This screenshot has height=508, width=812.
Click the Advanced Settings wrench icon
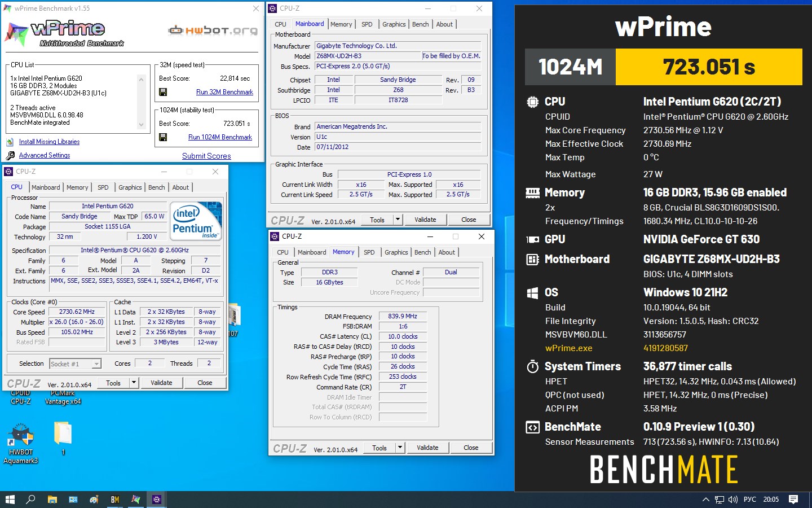pos(10,155)
